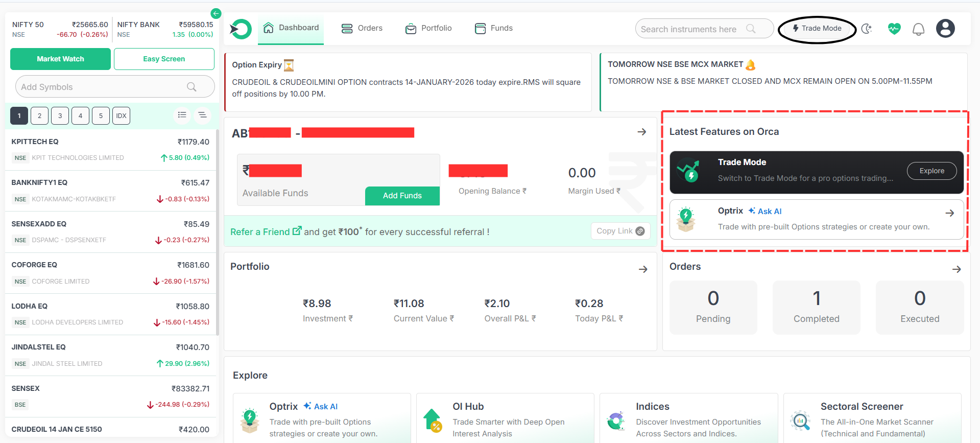Image resolution: width=980 pixels, height=443 pixels.
Task: Switch to Easy Screen view
Action: point(164,59)
